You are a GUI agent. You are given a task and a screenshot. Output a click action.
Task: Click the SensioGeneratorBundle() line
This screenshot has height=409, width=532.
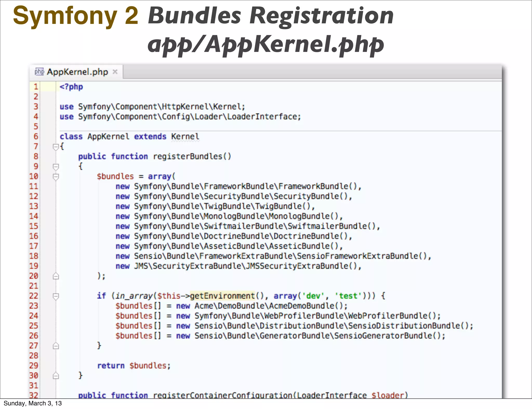pyautogui.click(x=280, y=336)
